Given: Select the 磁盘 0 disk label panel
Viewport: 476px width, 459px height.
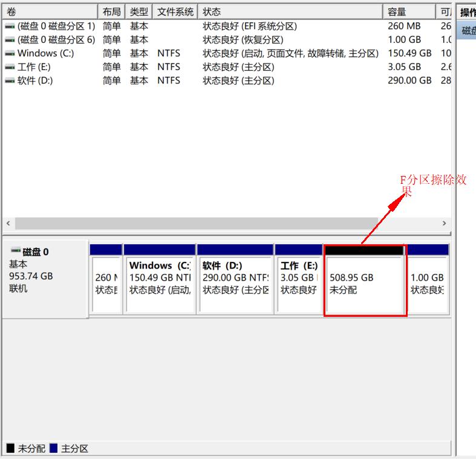Looking at the screenshot, I should click(45, 279).
